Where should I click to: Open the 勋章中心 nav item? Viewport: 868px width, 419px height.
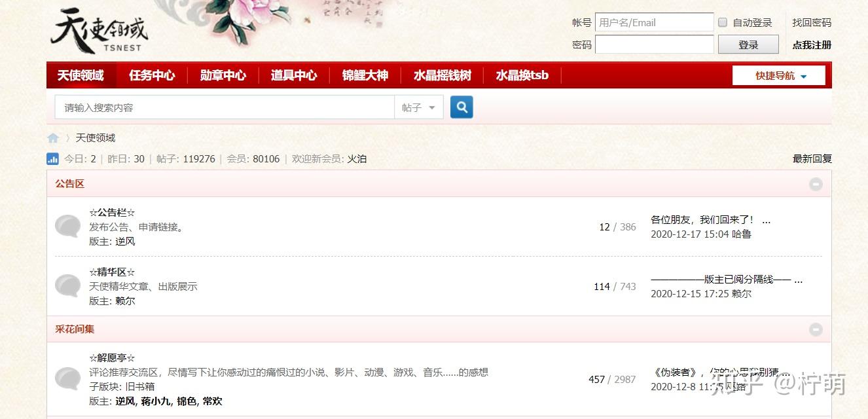tap(223, 75)
